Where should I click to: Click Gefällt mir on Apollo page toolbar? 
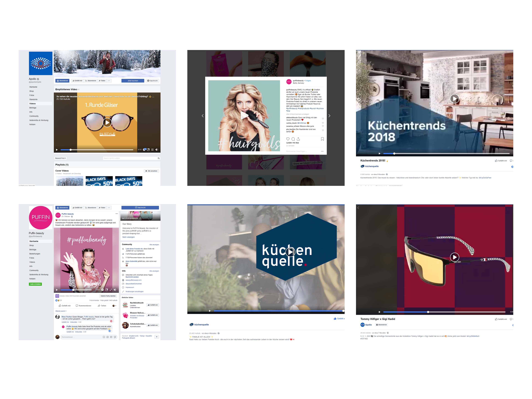click(x=77, y=81)
